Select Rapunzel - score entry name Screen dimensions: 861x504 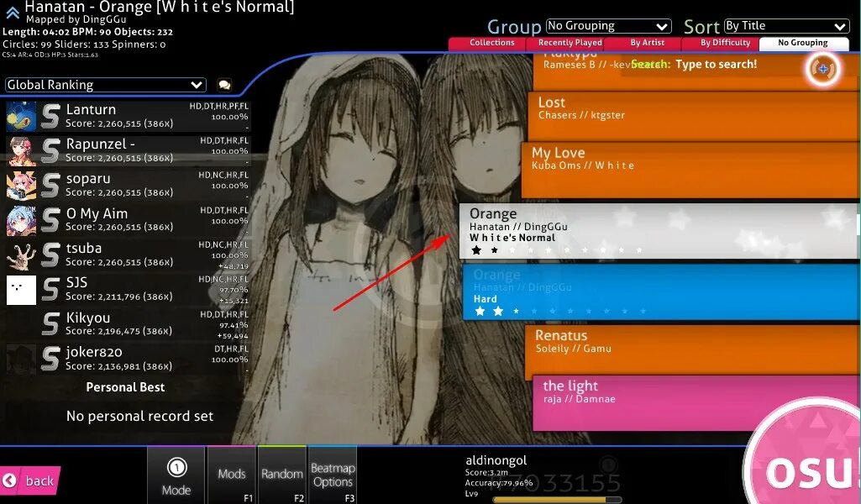[100, 144]
